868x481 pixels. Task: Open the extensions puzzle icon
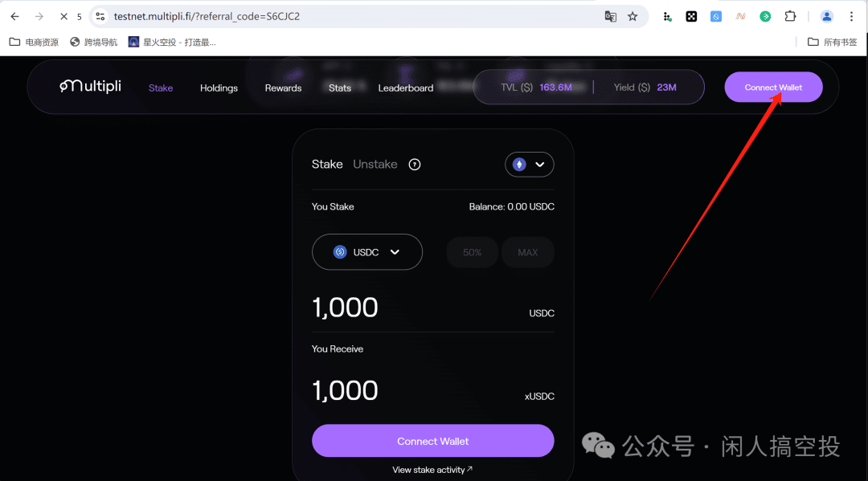click(791, 17)
